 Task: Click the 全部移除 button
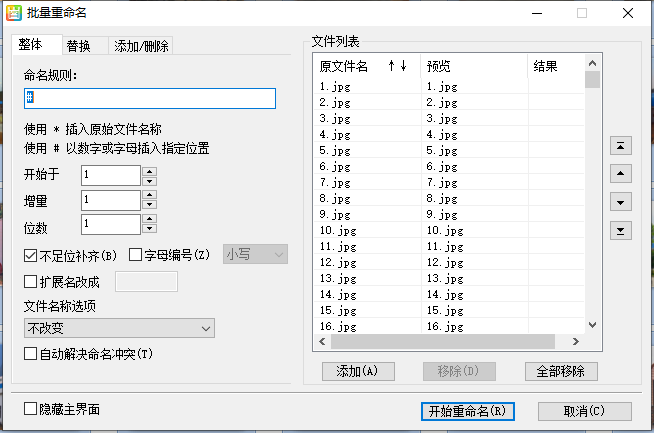pos(561,371)
